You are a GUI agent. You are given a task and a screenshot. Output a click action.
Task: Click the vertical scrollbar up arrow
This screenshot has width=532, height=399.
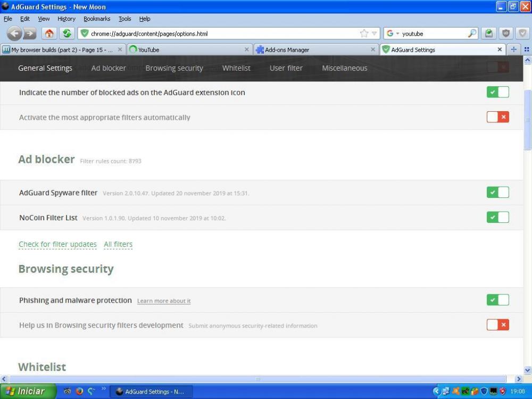[528, 60]
